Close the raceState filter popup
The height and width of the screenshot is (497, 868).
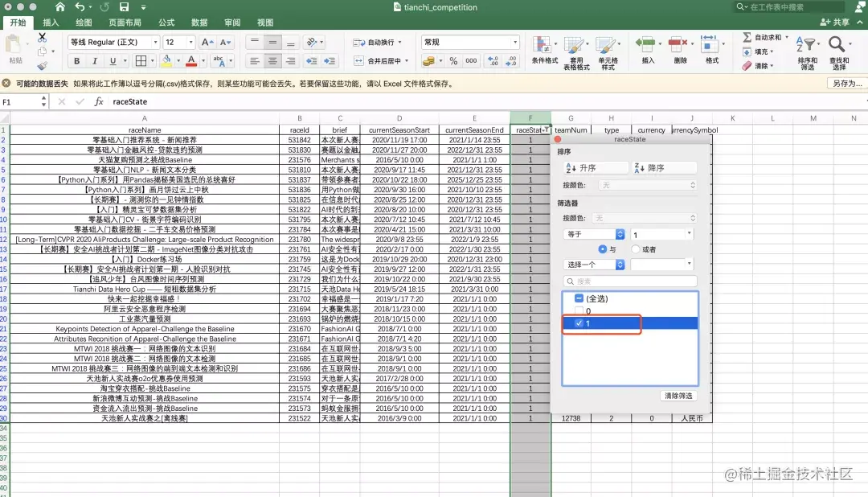(x=558, y=139)
